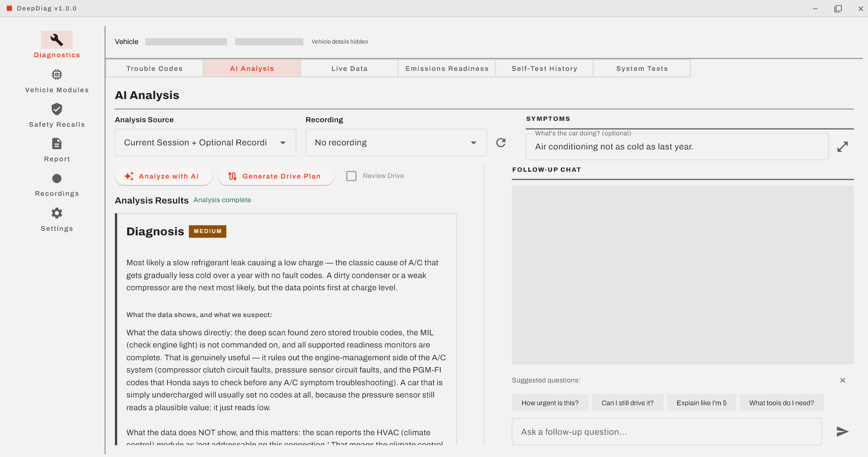Select the AI Analysis tab
This screenshot has height=457, width=868.
[x=252, y=69]
